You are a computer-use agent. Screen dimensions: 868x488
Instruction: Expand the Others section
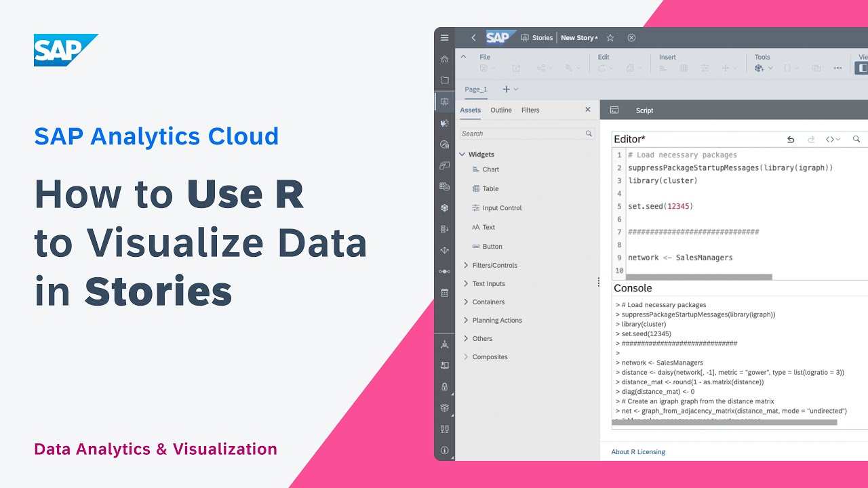(466, 338)
